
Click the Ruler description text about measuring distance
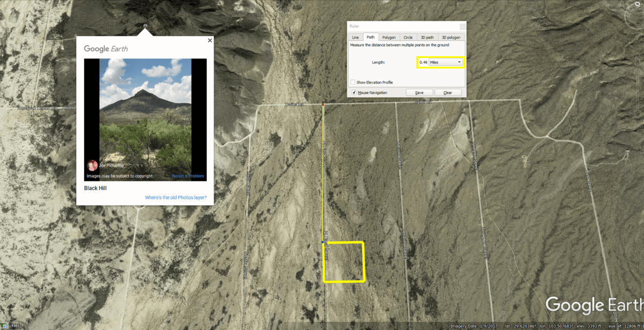coord(400,45)
